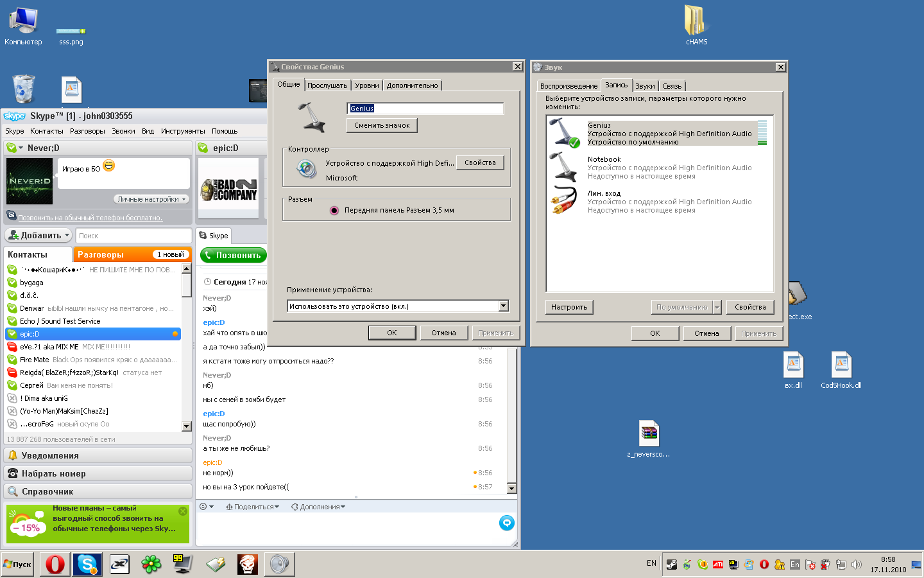Click the Fraps 99 monitor taskbar icon
Viewport: 924px width, 578px height.
pyautogui.click(x=183, y=565)
